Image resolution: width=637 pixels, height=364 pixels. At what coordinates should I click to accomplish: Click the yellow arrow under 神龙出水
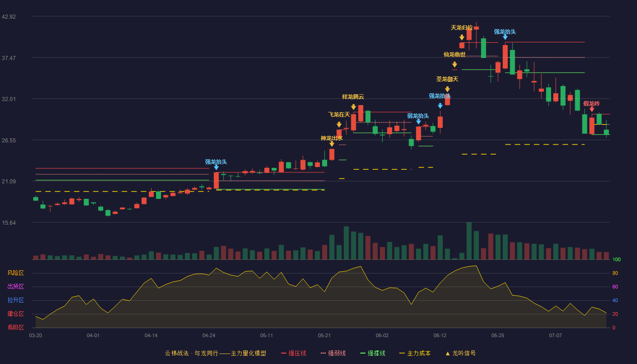point(332,144)
